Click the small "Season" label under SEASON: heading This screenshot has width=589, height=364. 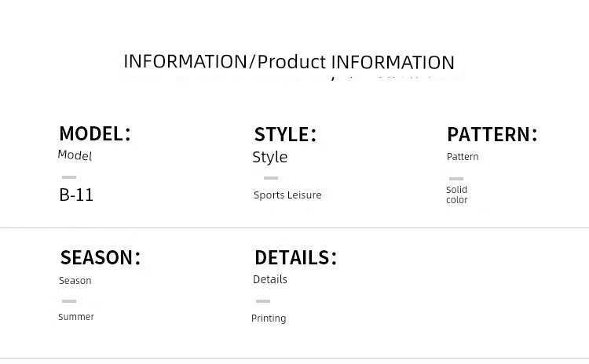(x=75, y=281)
